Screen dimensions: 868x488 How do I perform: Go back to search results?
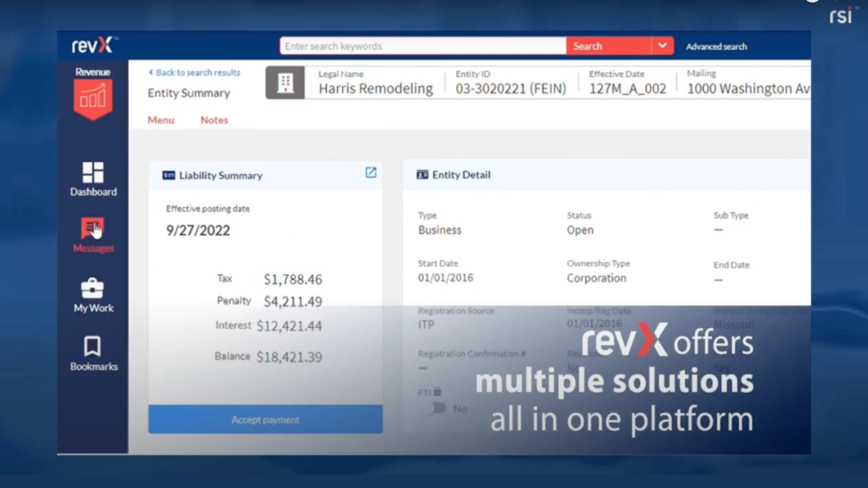[x=194, y=73]
